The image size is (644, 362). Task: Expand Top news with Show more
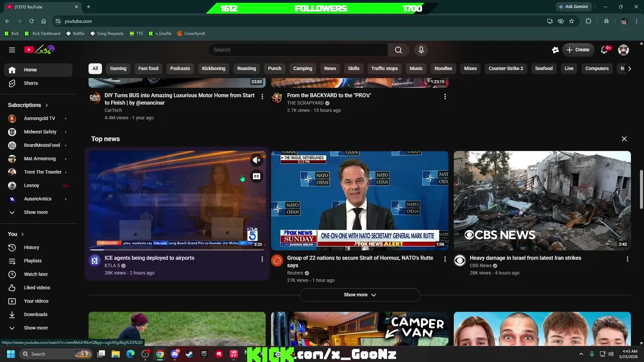[x=360, y=295]
